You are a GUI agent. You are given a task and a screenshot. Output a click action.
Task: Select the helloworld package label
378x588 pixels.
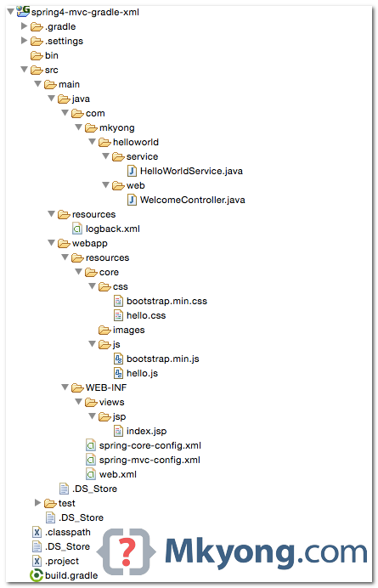coord(136,142)
